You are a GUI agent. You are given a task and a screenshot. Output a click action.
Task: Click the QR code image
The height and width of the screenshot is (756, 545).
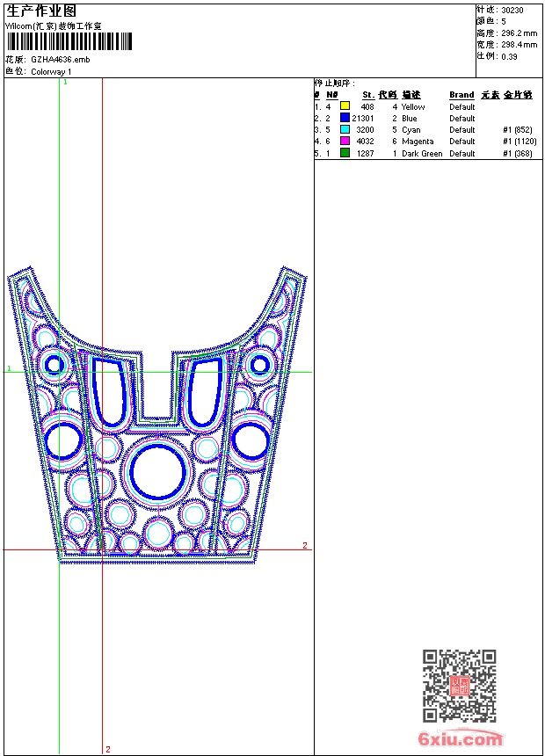(459, 686)
